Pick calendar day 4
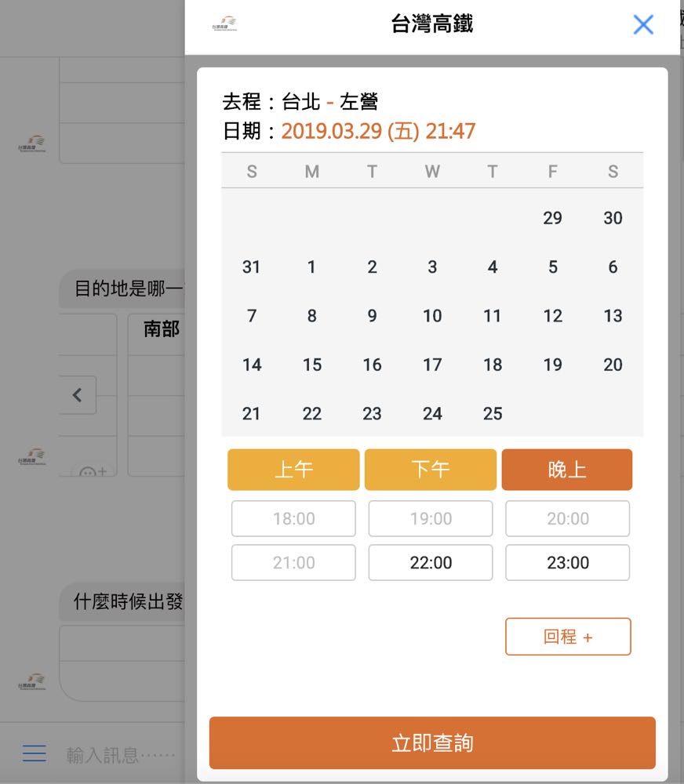The height and width of the screenshot is (784, 684). coord(493,267)
